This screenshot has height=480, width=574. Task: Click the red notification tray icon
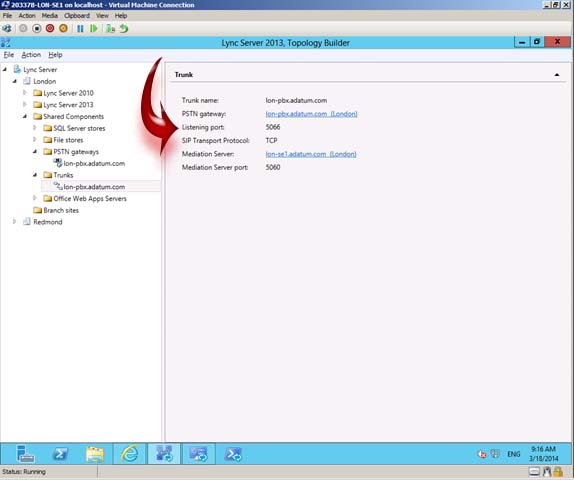tap(482, 454)
